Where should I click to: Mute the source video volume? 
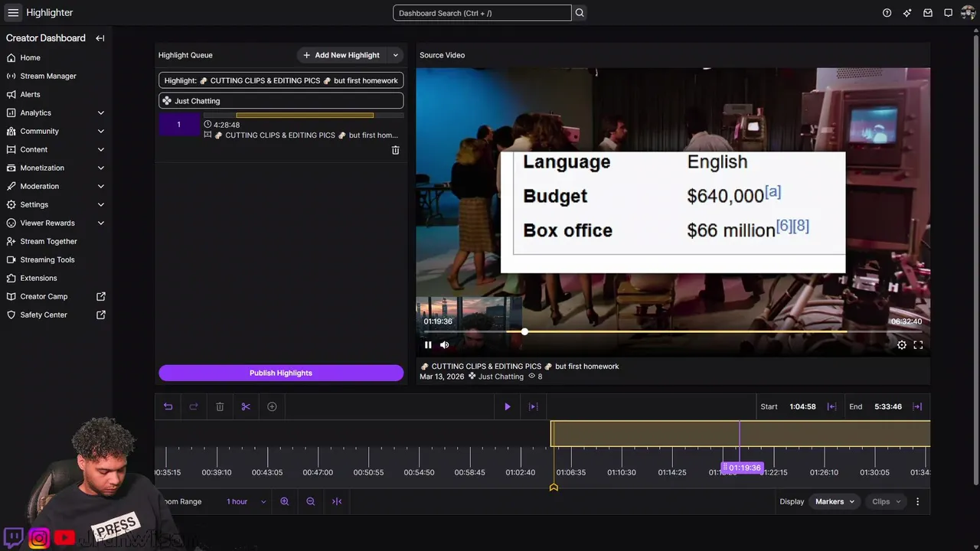coord(445,345)
